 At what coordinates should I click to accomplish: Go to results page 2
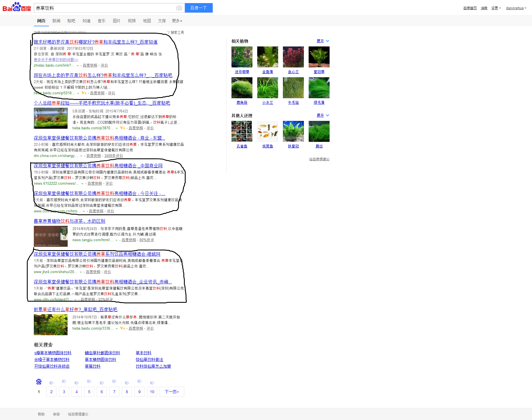[x=51, y=392]
